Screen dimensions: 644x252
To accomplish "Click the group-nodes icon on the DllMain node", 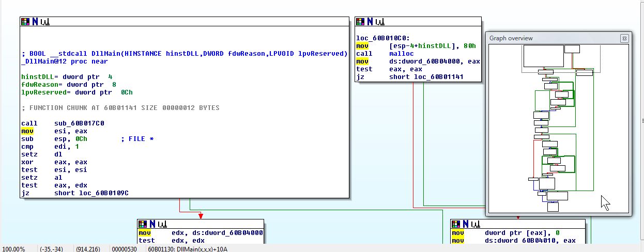I will pos(44,22).
